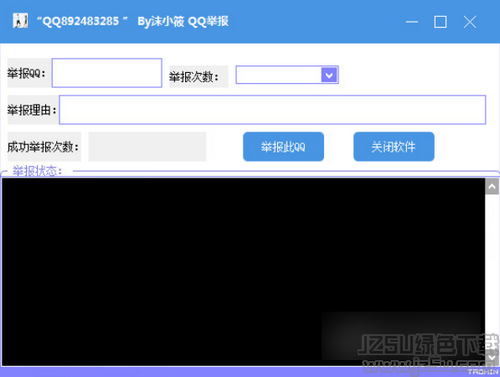Maximize the QQ举报 window

(x=440, y=22)
